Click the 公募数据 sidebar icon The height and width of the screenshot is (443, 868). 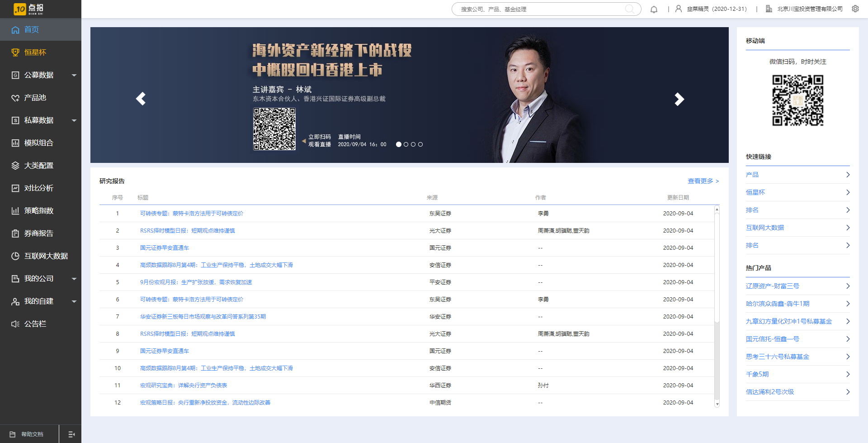click(15, 75)
